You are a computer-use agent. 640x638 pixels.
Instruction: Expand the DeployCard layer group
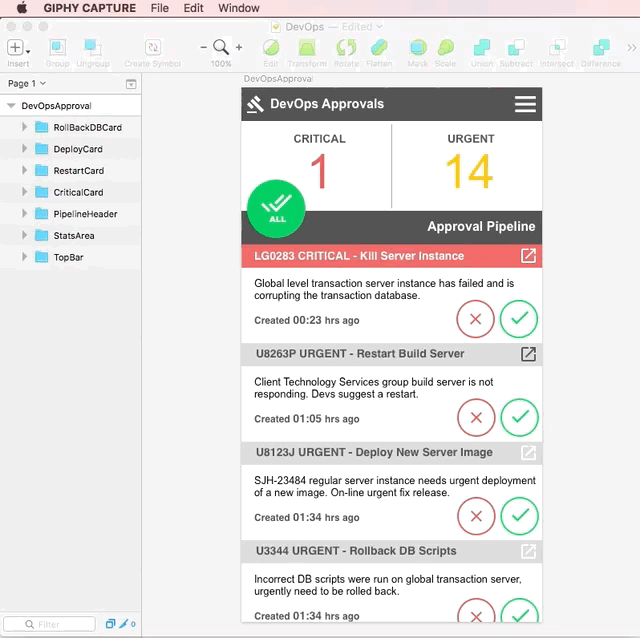pyautogui.click(x=24, y=149)
